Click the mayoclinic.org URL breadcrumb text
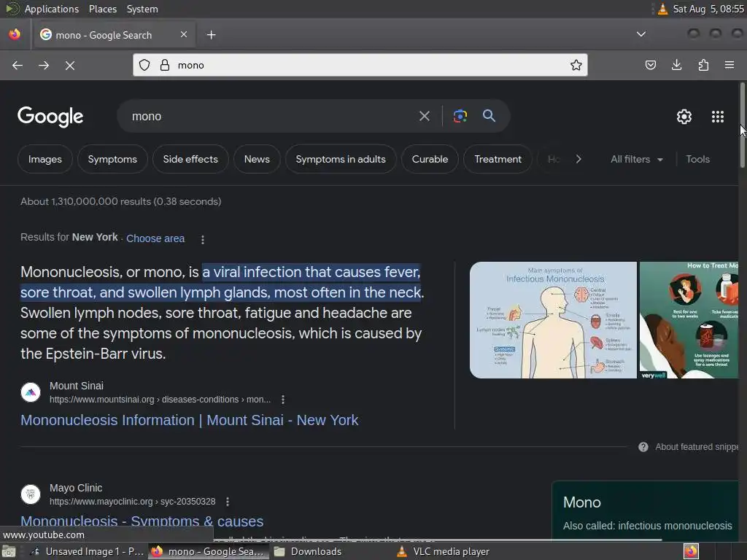The width and height of the screenshot is (747, 560). click(x=133, y=502)
